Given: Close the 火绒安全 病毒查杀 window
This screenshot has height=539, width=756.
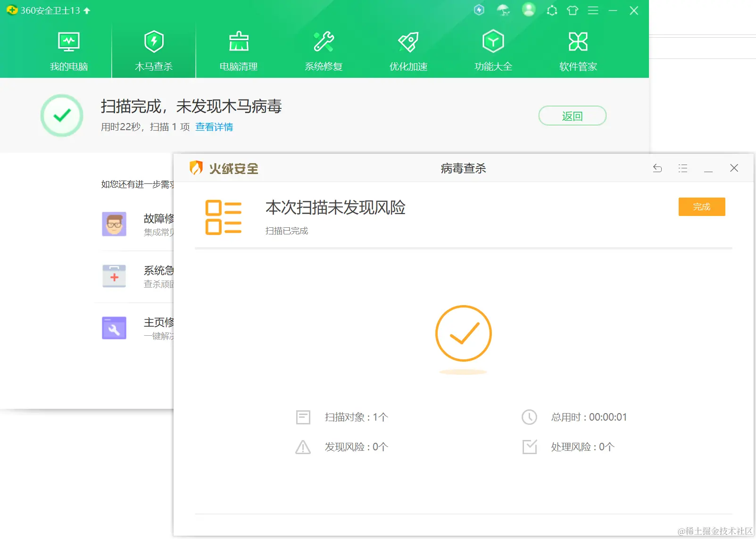Looking at the screenshot, I should (x=734, y=168).
